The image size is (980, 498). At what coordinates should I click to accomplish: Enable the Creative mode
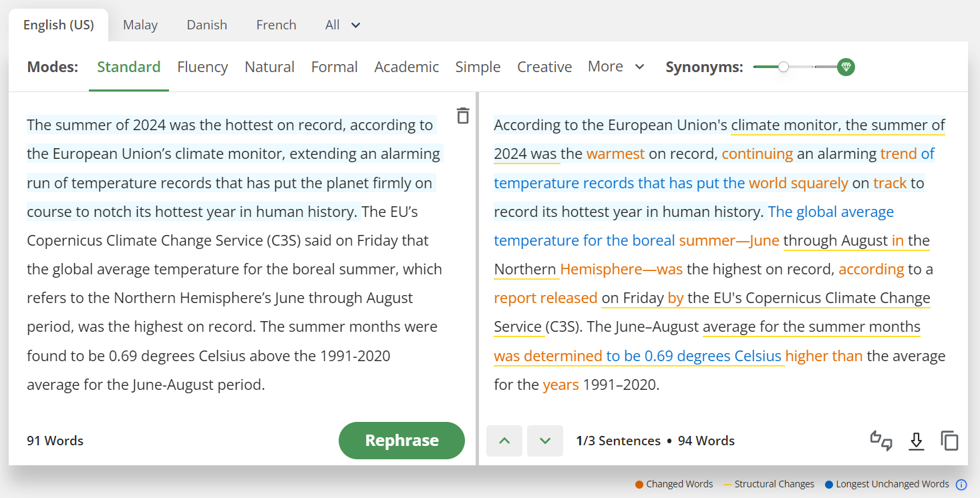point(544,67)
